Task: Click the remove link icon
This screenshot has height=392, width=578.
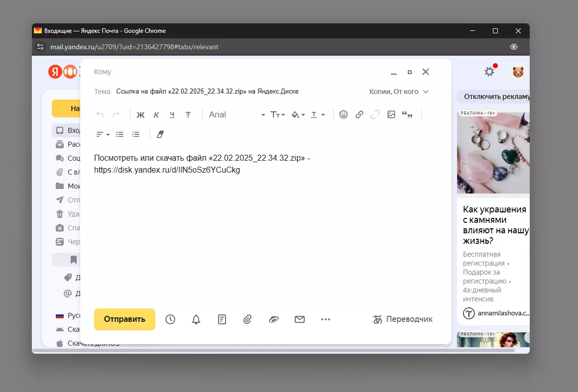Action: click(x=375, y=114)
